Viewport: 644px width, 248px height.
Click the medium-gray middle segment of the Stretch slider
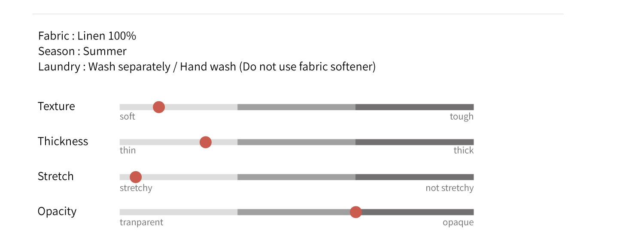[296, 177]
